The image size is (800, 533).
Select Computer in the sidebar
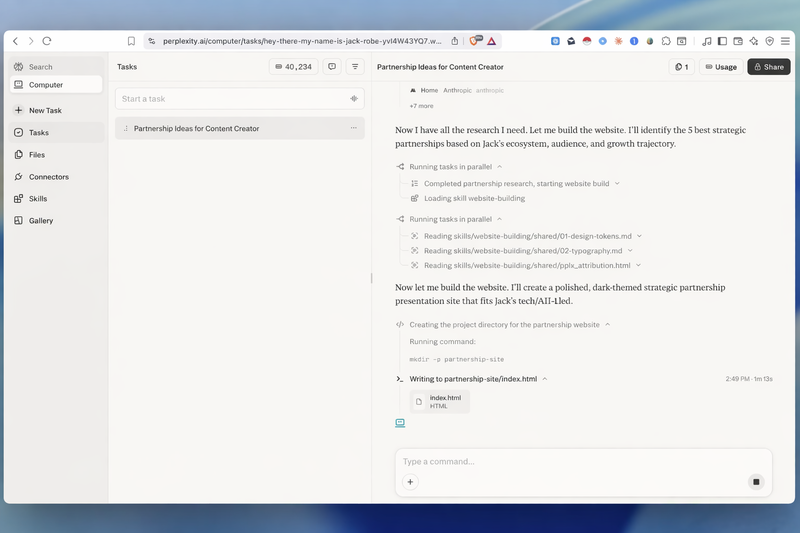pos(45,85)
